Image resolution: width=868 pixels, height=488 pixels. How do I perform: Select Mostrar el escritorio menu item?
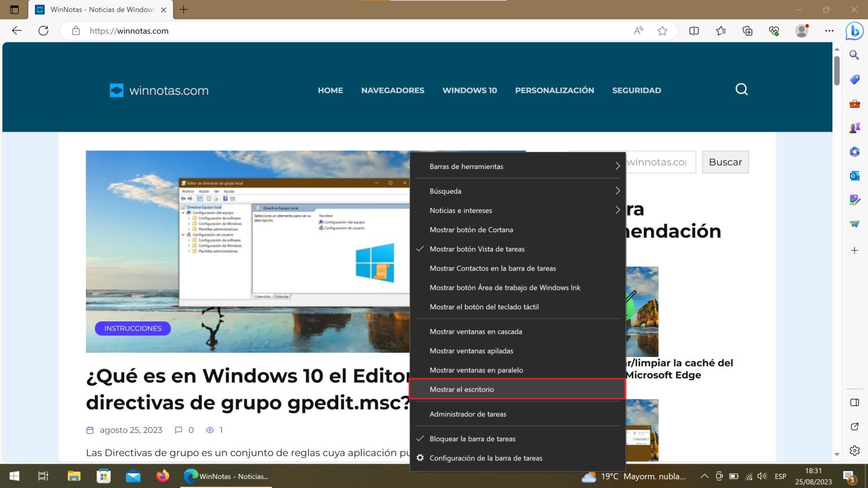pos(462,389)
